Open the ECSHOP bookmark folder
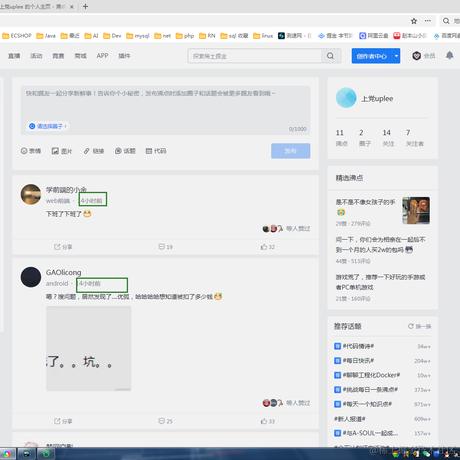Screen dimensions: 460x460 pyautogui.click(x=17, y=36)
